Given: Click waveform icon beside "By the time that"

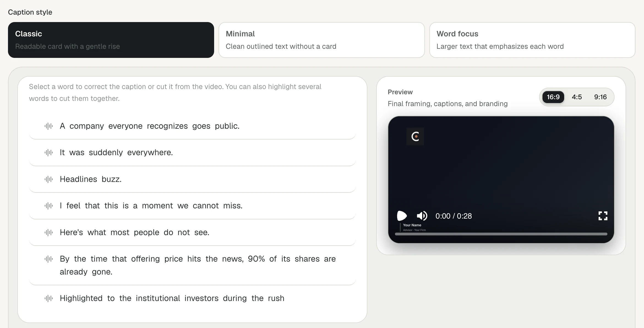Looking at the screenshot, I should [x=49, y=259].
